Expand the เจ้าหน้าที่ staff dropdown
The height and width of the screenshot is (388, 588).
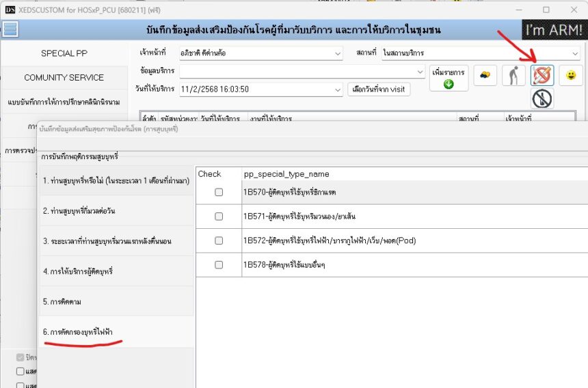click(x=338, y=53)
